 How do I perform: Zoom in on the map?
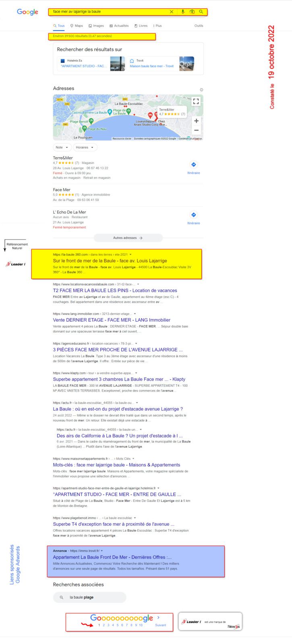tap(196, 121)
